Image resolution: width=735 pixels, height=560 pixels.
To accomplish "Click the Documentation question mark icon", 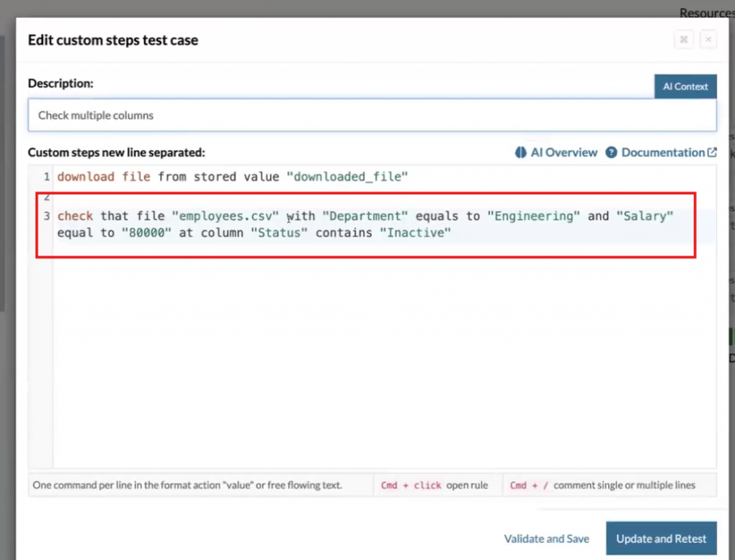I will (x=612, y=152).
